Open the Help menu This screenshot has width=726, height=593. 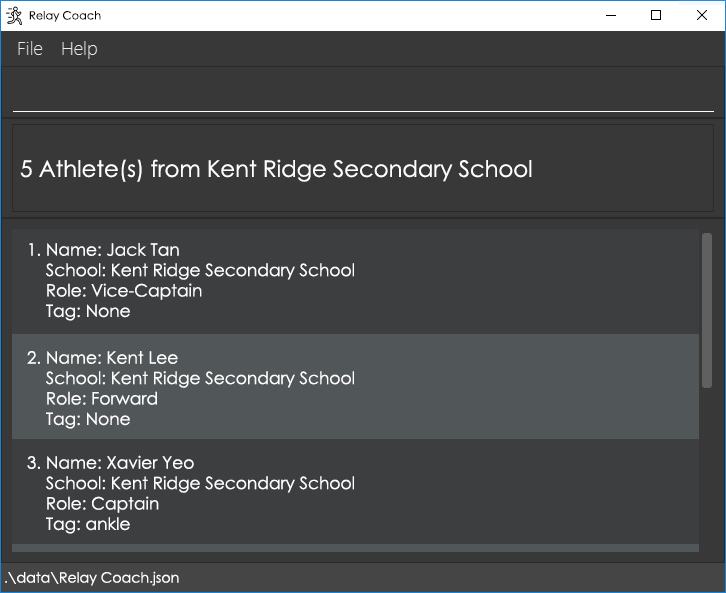pyautogui.click(x=79, y=49)
